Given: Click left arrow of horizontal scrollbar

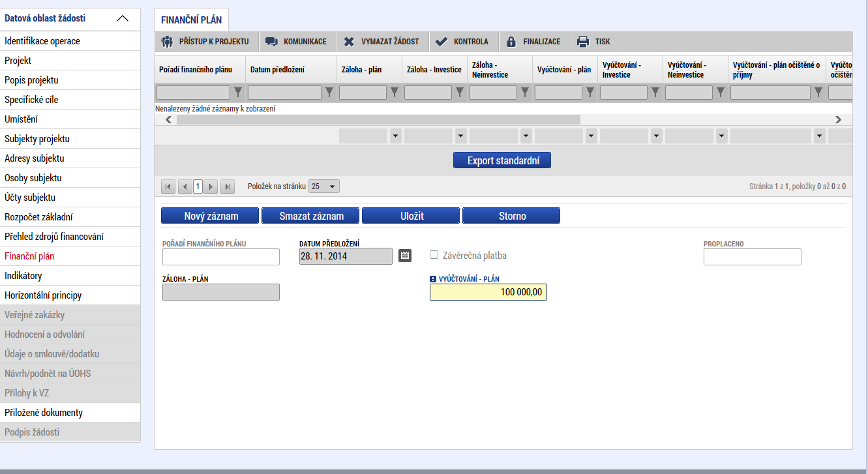Looking at the screenshot, I should point(169,120).
